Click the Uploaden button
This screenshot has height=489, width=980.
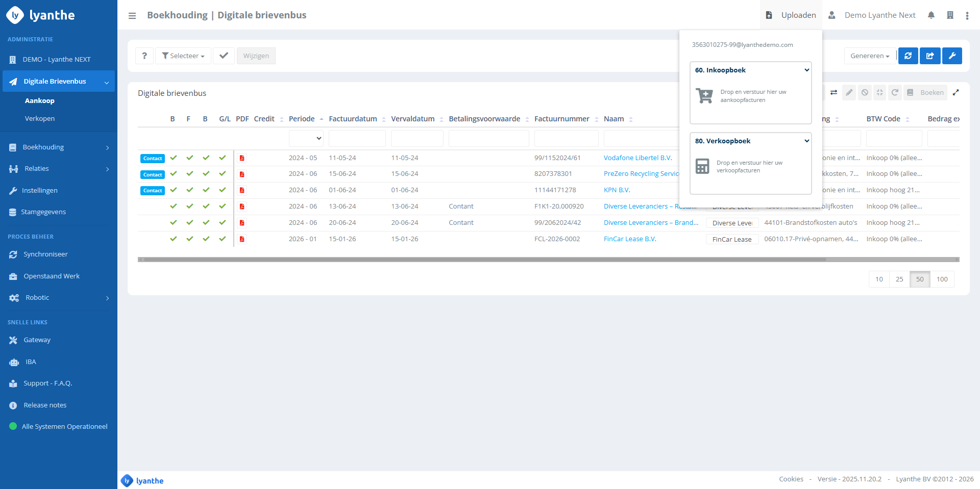[x=791, y=15]
